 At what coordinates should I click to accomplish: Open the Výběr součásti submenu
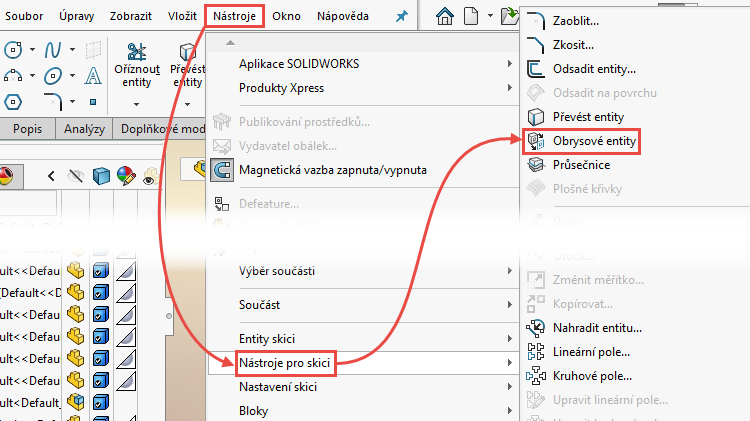tap(364, 271)
